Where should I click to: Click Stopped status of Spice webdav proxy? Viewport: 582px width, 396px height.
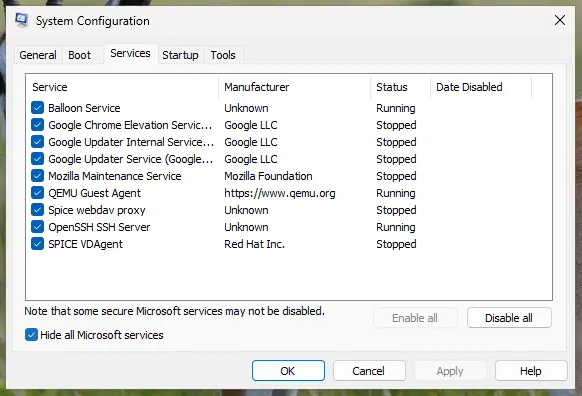396,210
